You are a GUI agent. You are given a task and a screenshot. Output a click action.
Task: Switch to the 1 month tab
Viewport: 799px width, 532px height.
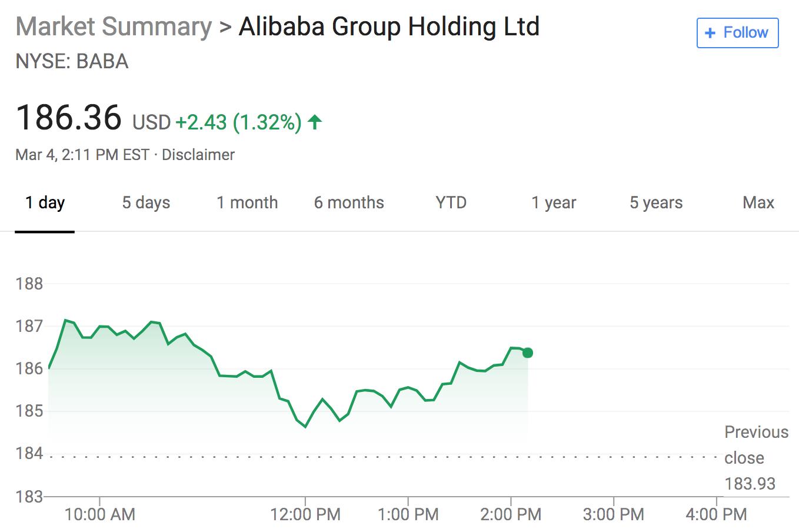(x=247, y=203)
